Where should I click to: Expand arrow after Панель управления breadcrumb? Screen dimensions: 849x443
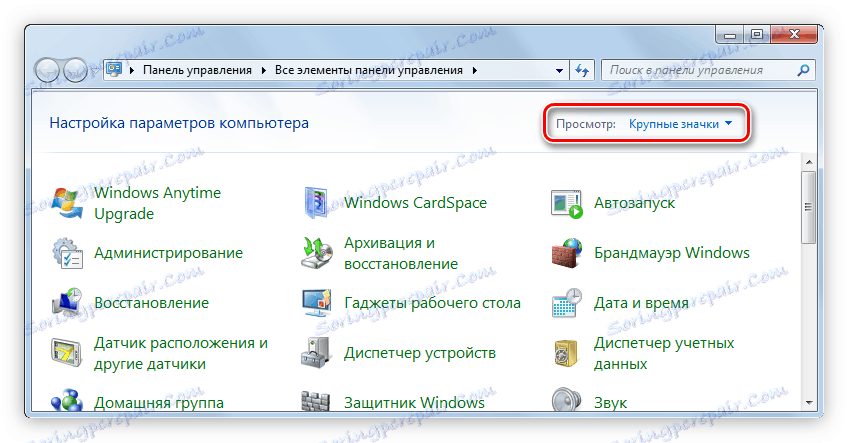pos(264,70)
